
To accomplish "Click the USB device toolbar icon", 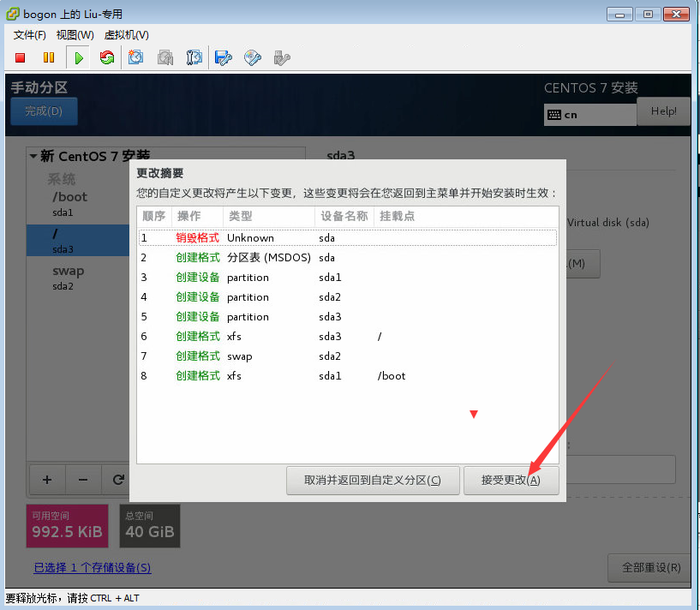I will [282, 57].
